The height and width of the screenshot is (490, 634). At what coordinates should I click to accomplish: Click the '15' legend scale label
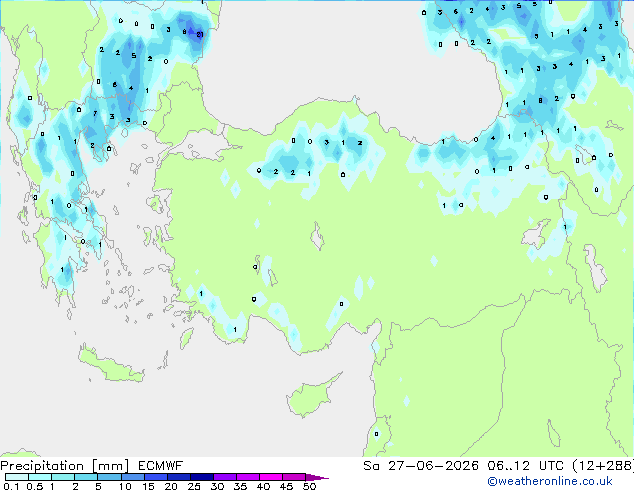[x=148, y=486]
